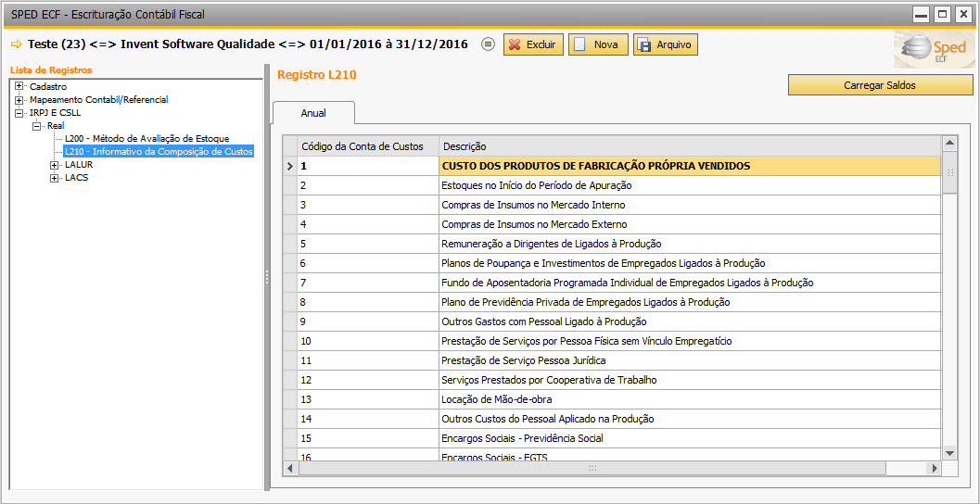Collapse the Real tree node
The width and height of the screenshot is (980, 504).
[37, 126]
